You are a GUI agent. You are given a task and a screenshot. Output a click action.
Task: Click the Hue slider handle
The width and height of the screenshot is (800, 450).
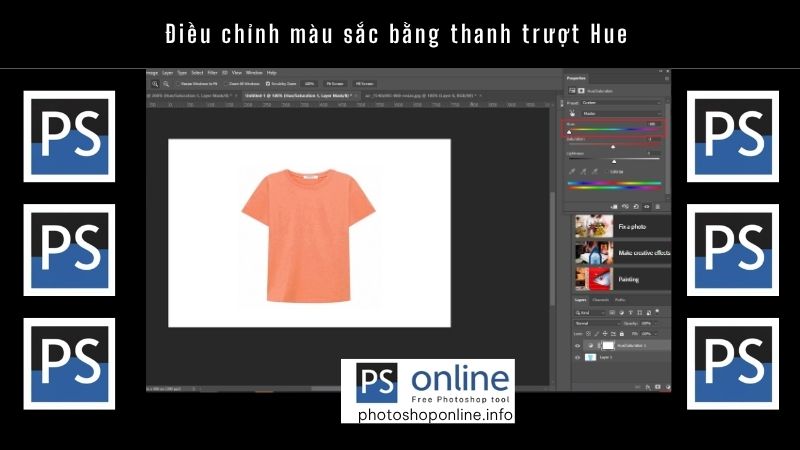point(569,132)
